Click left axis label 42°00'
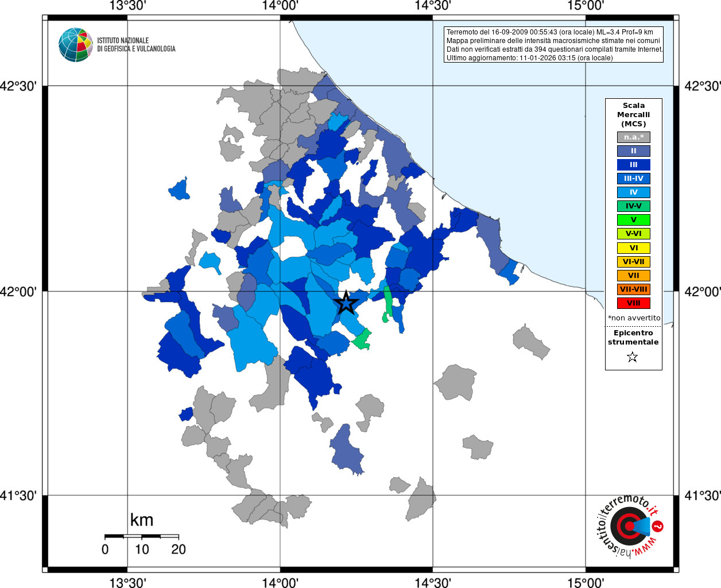This screenshot has width=721, height=588. pos(18,292)
